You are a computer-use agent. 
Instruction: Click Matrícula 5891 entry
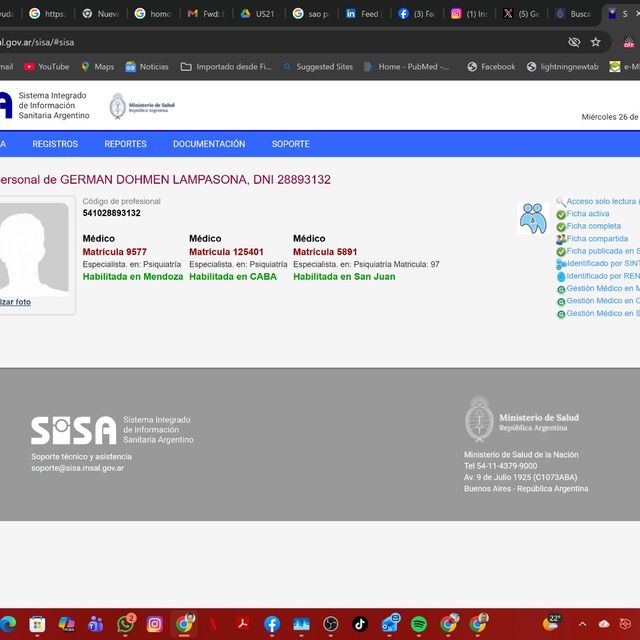coord(325,252)
